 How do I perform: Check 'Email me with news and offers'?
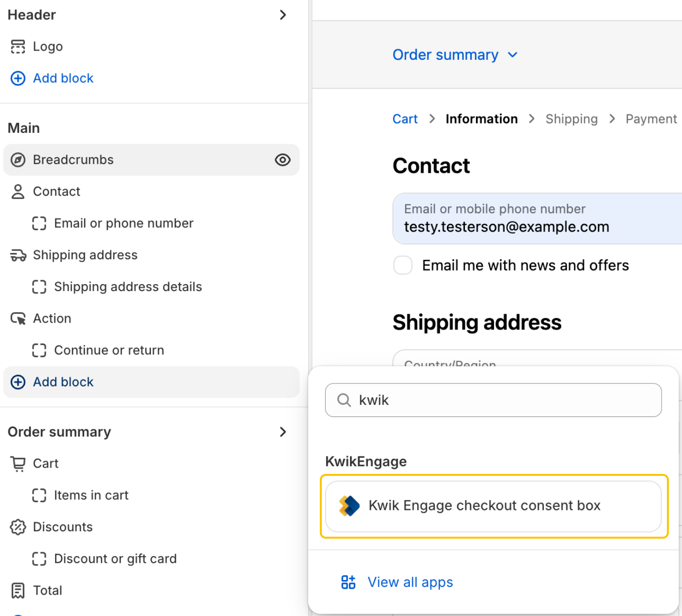pos(403,265)
